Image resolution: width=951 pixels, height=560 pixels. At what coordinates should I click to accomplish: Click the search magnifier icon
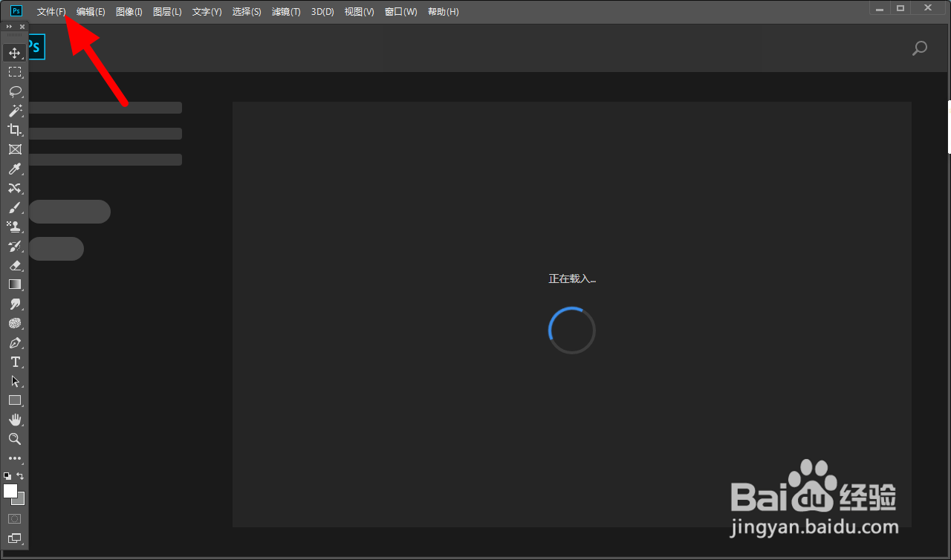pyautogui.click(x=920, y=48)
